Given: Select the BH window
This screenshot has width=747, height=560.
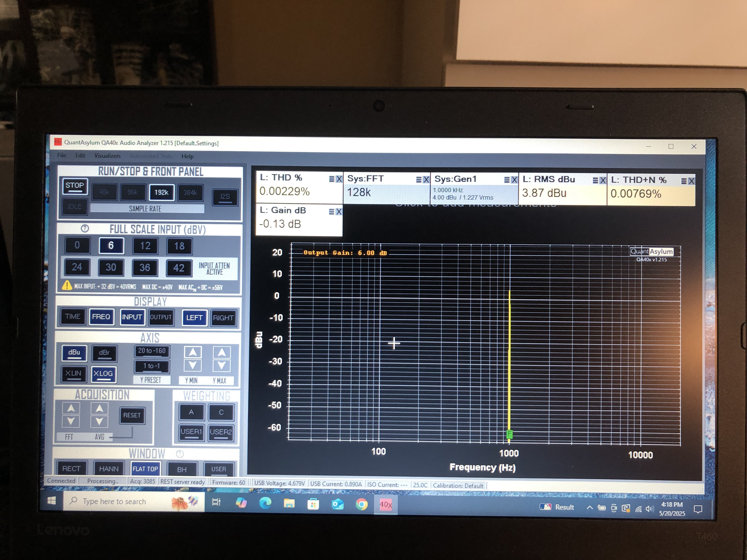Looking at the screenshot, I should click(182, 469).
